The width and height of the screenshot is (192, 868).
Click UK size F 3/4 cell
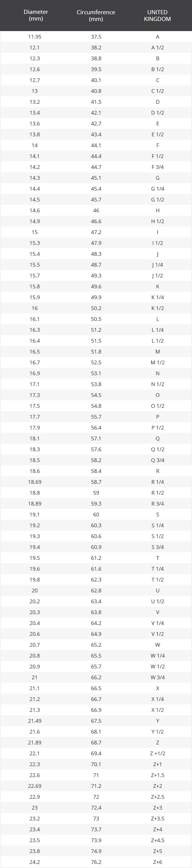(157, 167)
